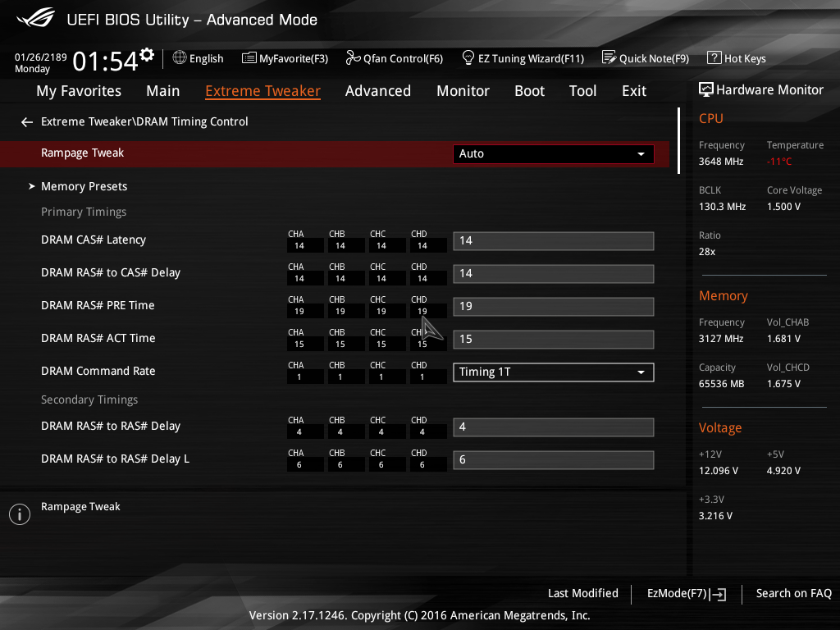Click the DRAM RAS# to CAS# Delay input
Viewport: 840px width, 630px height.
coord(554,274)
